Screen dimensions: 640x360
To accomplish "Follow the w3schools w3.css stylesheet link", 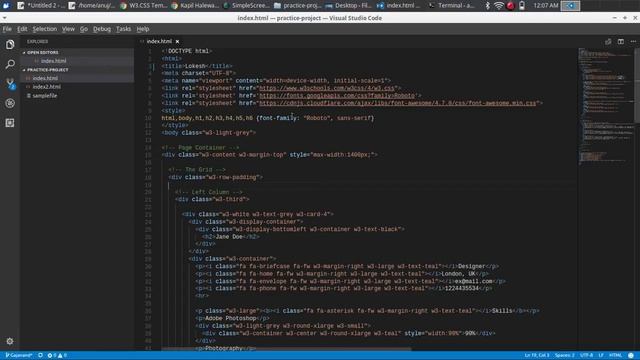I will (x=327, y=88).
